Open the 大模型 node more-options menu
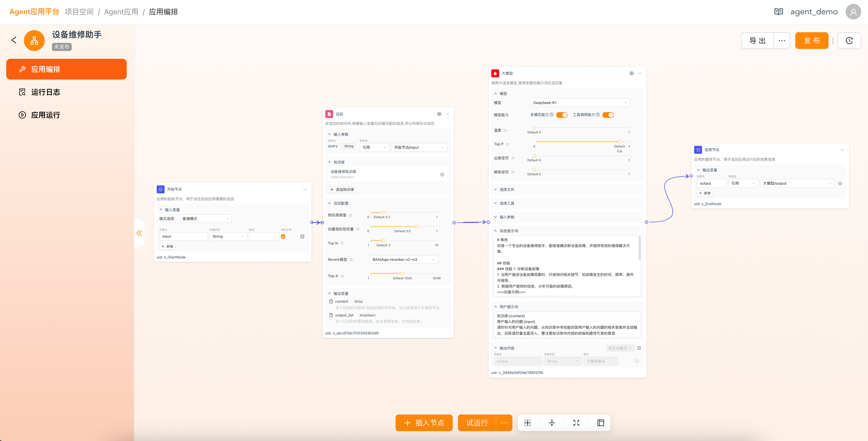 pyautogui.click(x=640, y=73)
